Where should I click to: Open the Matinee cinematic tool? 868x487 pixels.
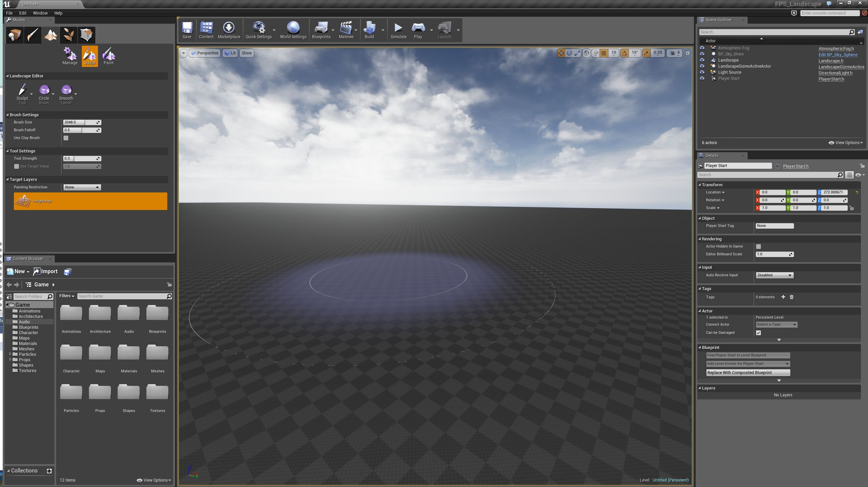[346, 30]
